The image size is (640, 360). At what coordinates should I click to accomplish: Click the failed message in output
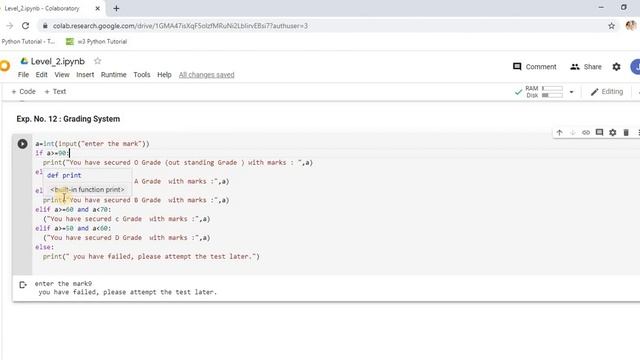[x=128, y=292]
